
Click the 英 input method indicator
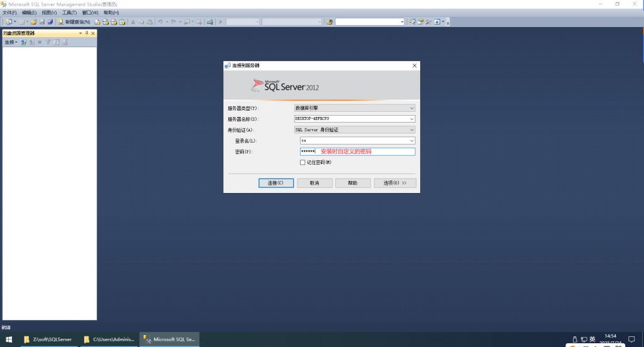[592, 339]
